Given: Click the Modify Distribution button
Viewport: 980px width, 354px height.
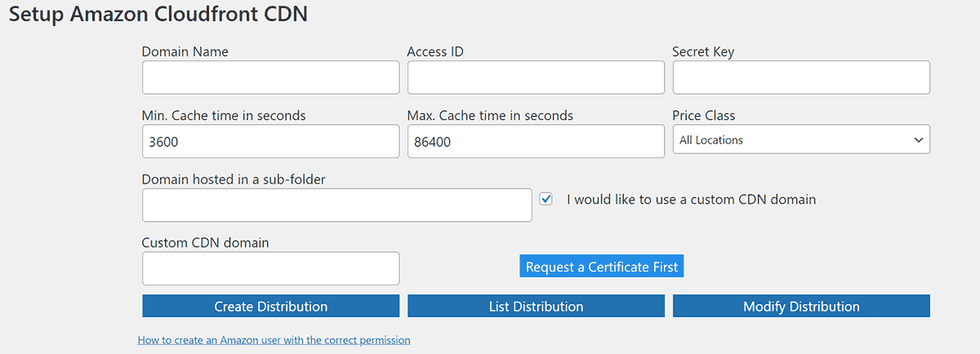Looking at the screenshot, I should point(801,307).
